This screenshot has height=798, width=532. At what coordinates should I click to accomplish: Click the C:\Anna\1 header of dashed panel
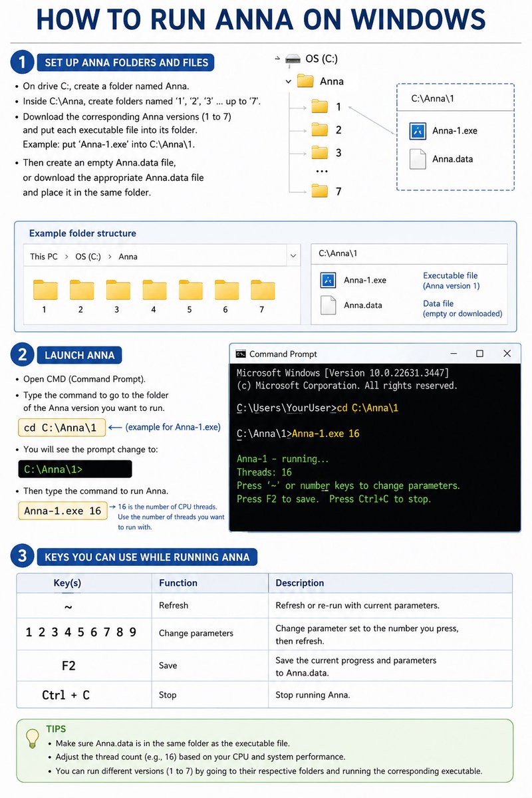[x=456, y=98]
